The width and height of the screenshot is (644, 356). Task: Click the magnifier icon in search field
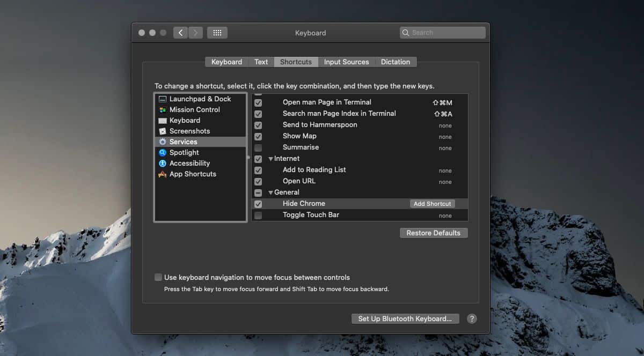406,33
